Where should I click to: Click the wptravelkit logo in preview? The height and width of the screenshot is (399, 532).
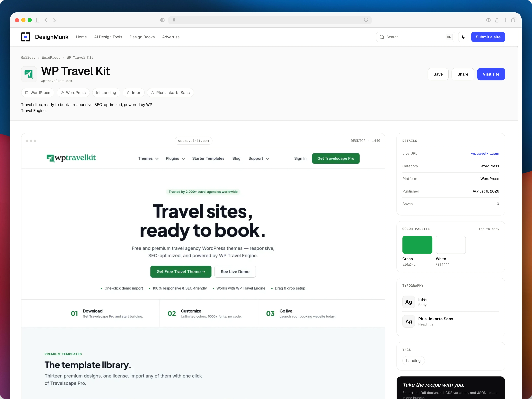point(71,158)
